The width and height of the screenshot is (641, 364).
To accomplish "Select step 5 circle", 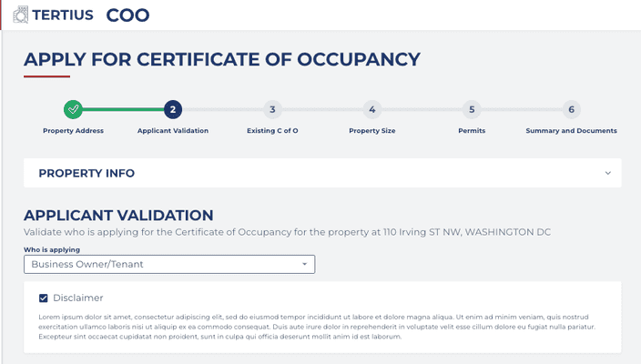I will click(472, 109).
